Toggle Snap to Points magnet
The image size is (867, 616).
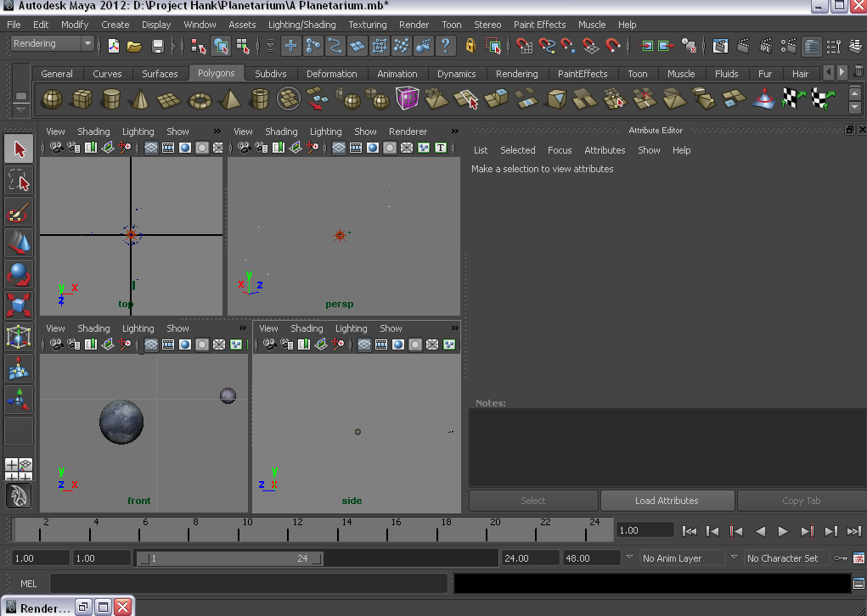point(568,46)
